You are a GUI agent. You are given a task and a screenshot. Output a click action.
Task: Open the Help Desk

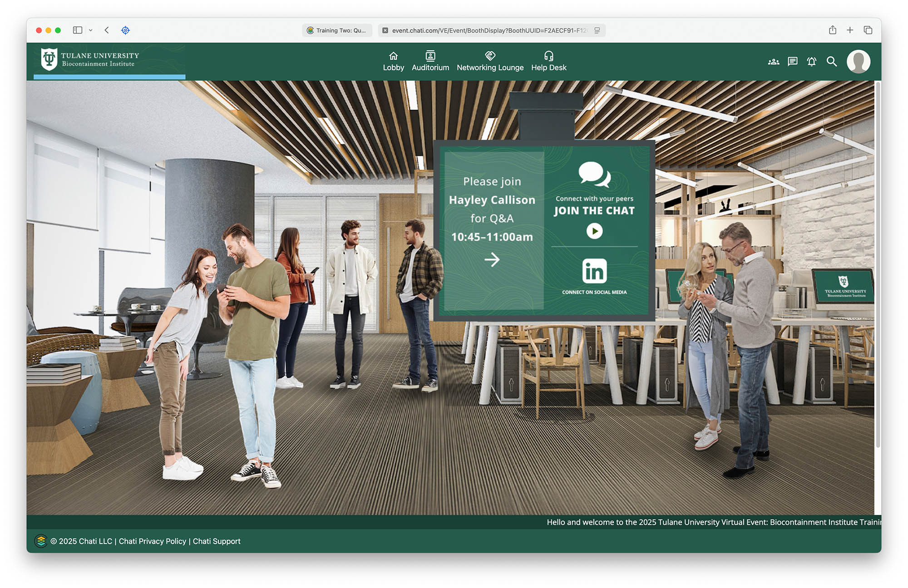click(x=548, y=61)
